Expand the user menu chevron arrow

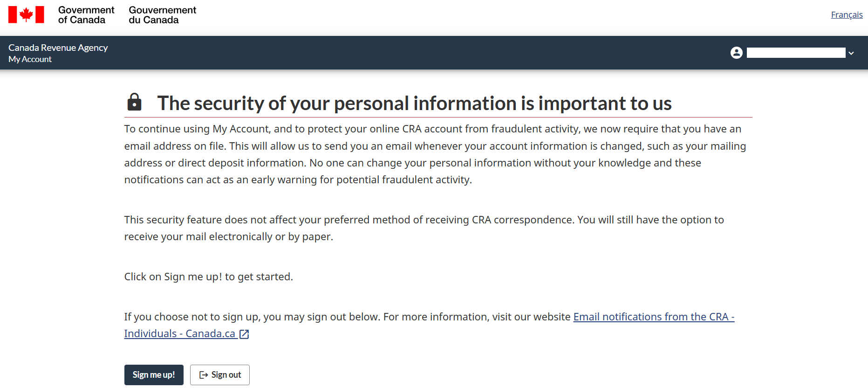tap(851, 53)
